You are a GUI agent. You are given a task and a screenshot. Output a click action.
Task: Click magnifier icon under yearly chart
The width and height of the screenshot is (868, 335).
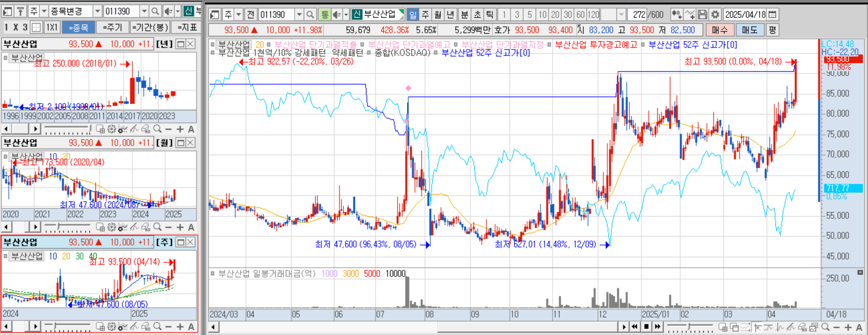pos(157,129)
